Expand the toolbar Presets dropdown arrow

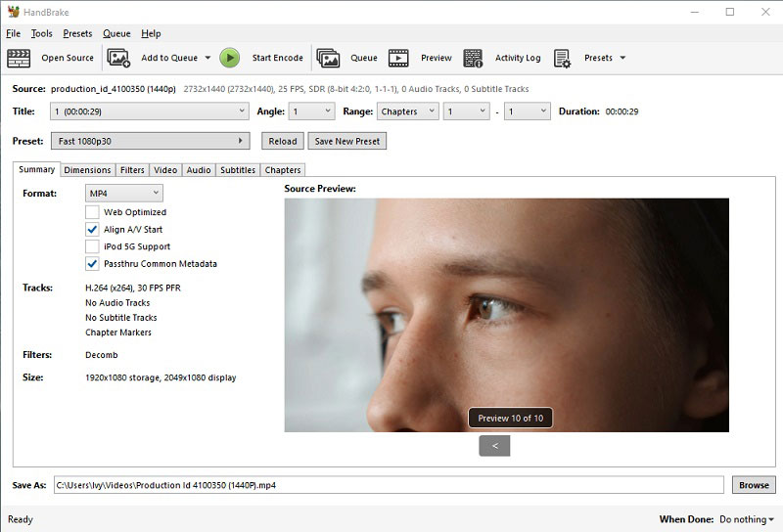(x=622, y=58)
